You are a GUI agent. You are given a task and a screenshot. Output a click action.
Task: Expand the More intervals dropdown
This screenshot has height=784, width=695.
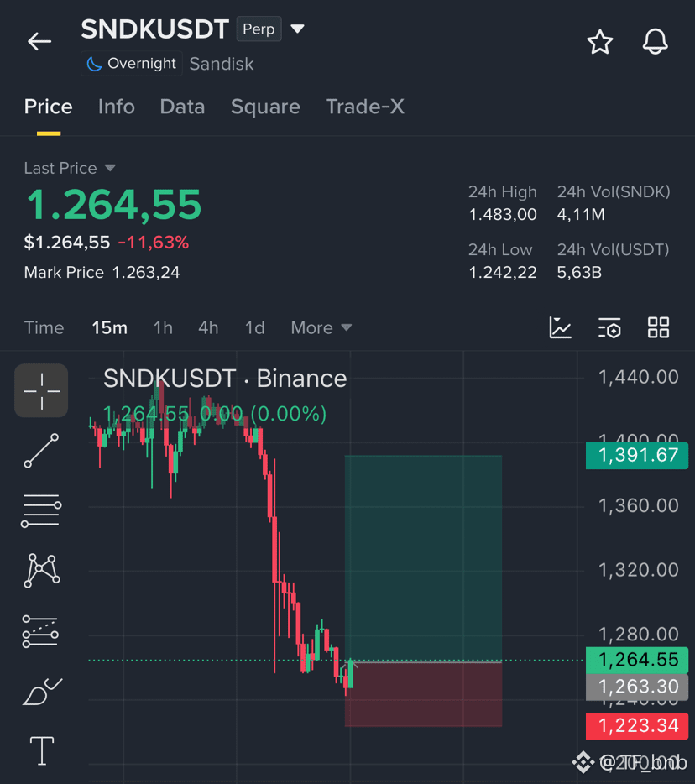pyautogui.click(x=321, y=328)
